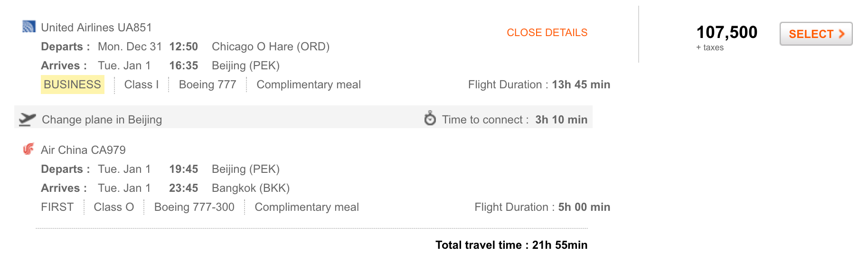Click the plane icon beside Change plane

(x=28, y=119)
